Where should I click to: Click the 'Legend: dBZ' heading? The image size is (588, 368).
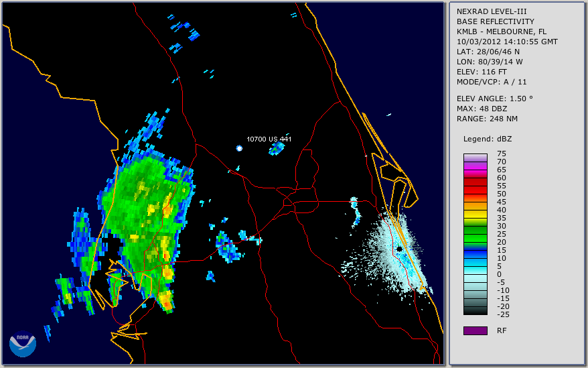(488, 139)
